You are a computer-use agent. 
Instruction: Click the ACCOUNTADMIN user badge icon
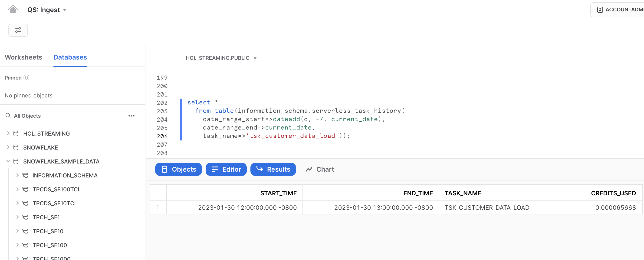click(x=601, y=10)
